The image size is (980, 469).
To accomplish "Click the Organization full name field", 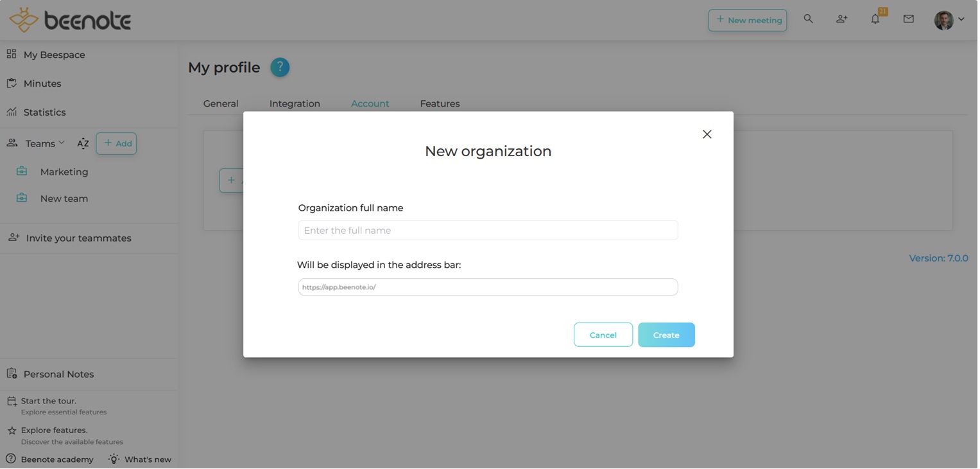I will (489, 231).
